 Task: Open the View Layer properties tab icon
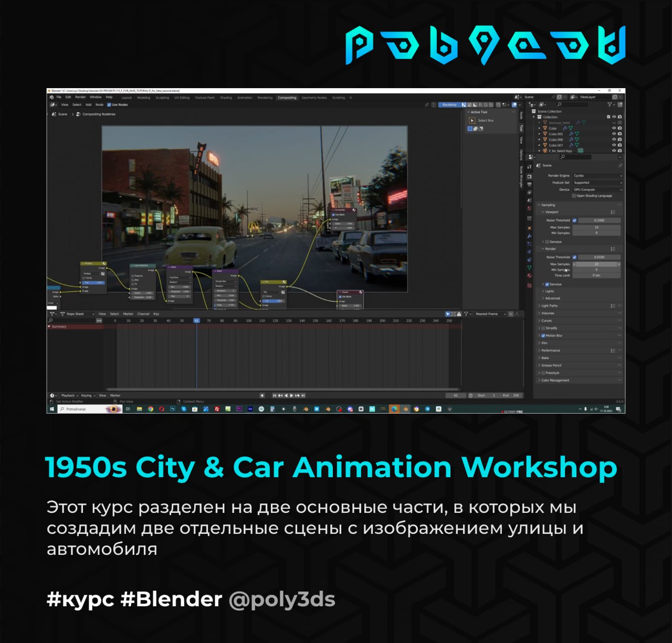point(529,193)
